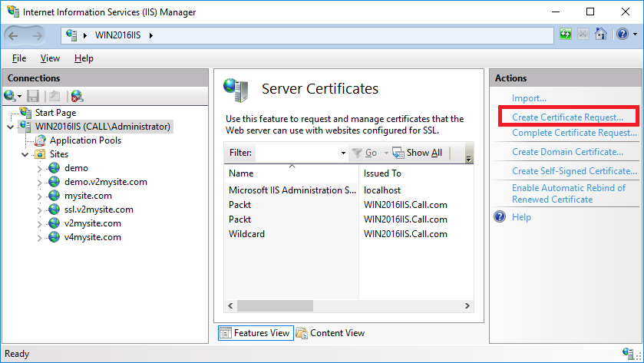Viewport: 644px width, 363px height.
Task: Open the Help menu
Action: point(84,58)
